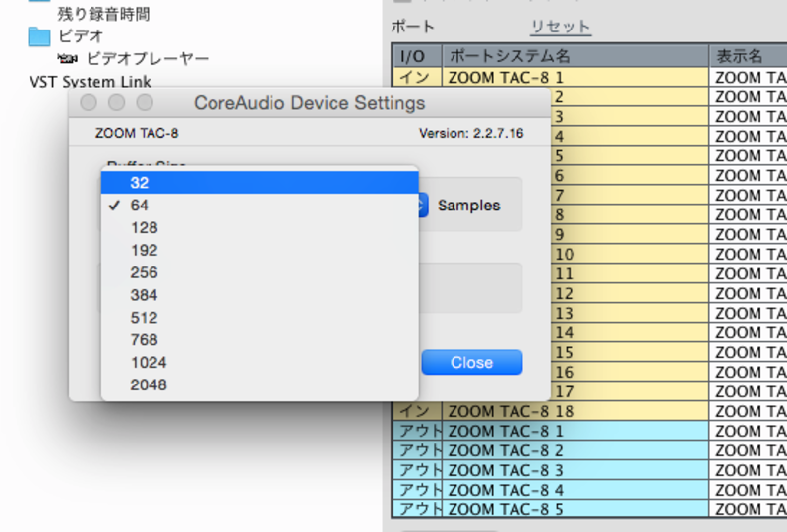Open the ビデオ folder icon in device tree

(38, 36)
